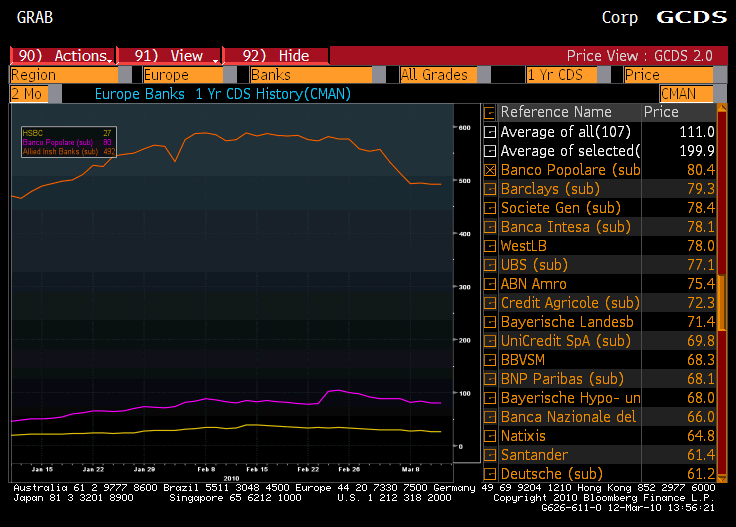Select the BNP Paribas (sub) checkbox
This screenshot has height=527, width=736.
tap(490, 379)
